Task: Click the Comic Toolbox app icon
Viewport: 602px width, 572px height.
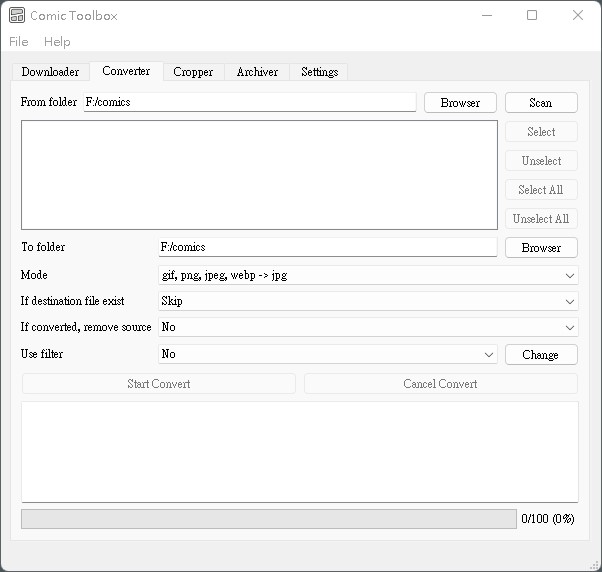Action: coord(17,15)
